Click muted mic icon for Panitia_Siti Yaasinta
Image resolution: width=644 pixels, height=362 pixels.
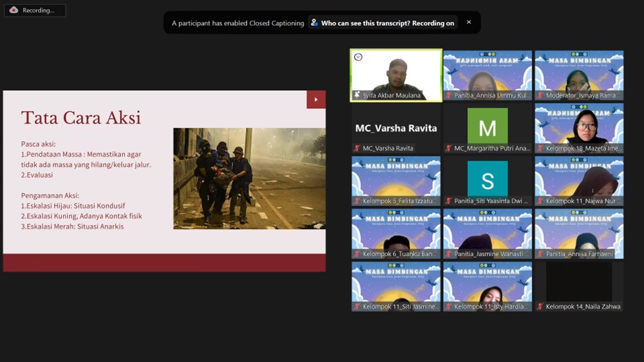(x=449, y=201)
